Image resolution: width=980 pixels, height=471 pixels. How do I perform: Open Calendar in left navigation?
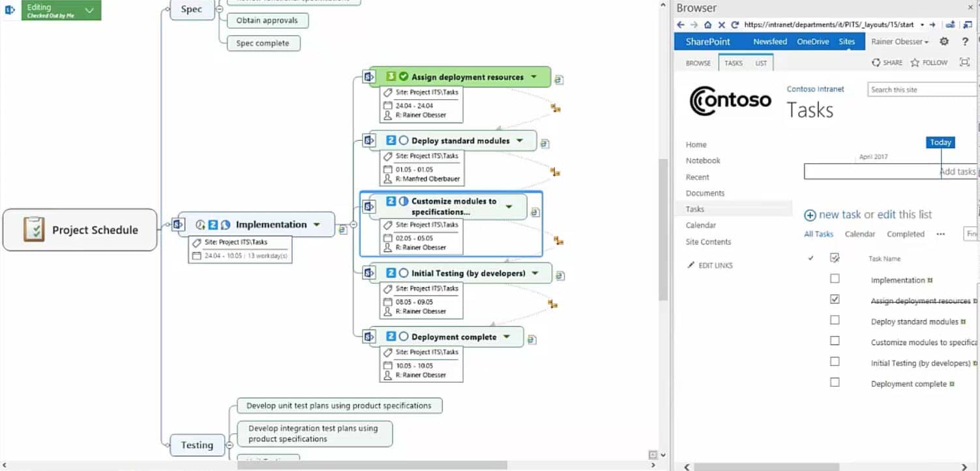(x=701, y=225)
